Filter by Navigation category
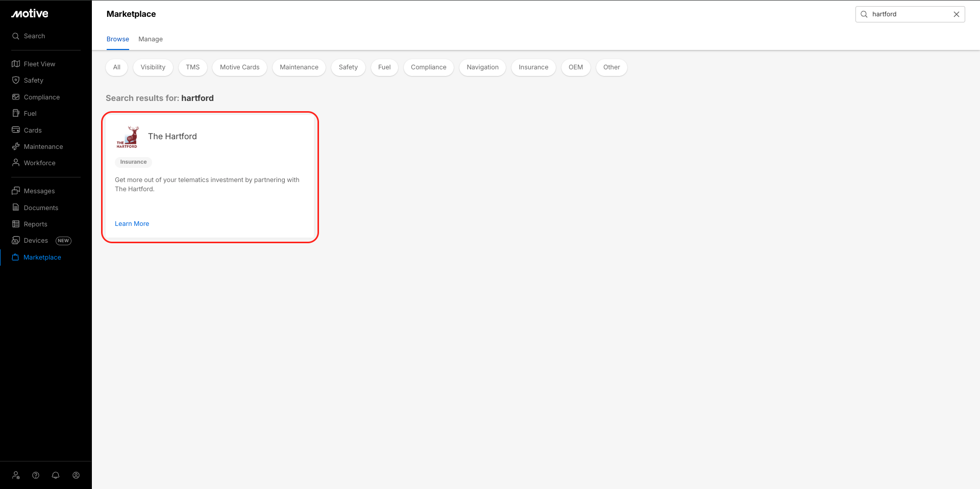This screenshot has width=980, height=489. tap(483, 67)
